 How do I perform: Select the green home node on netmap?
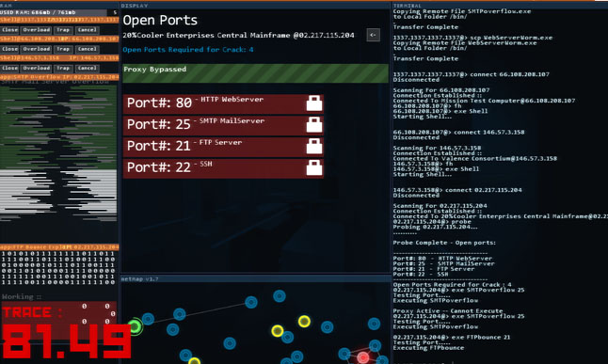point(135,326)
